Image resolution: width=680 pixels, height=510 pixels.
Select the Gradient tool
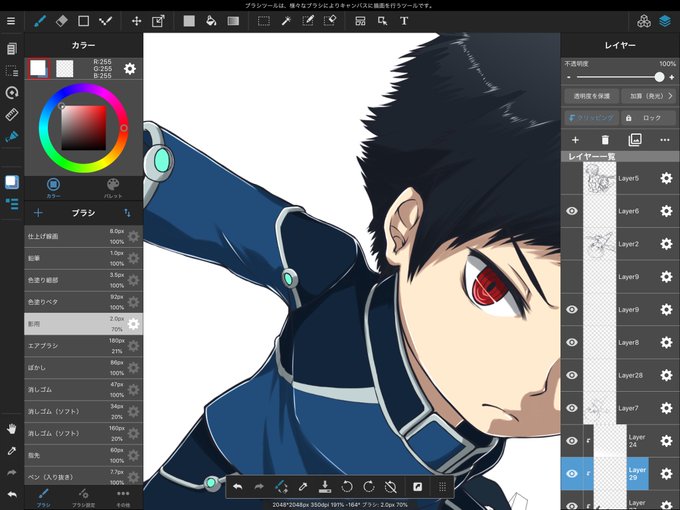tap(233, 21)
